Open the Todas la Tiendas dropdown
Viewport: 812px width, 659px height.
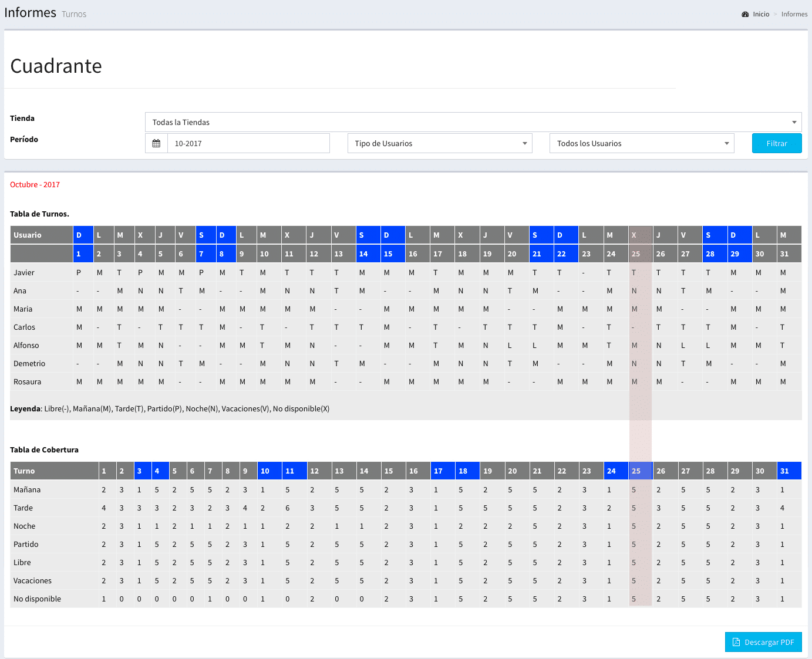point(473,122)
